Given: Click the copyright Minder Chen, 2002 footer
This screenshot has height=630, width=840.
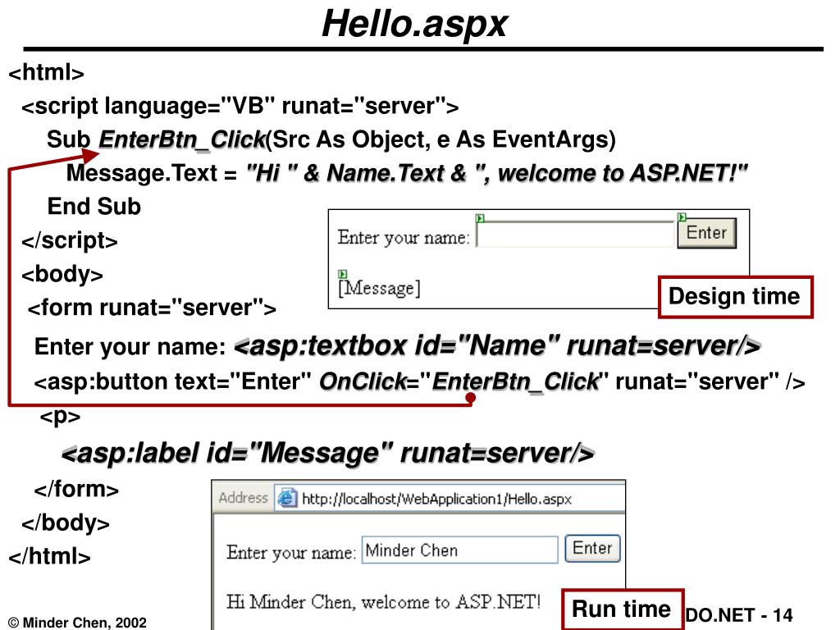Looking at the screenshot, I should (77, 623).
